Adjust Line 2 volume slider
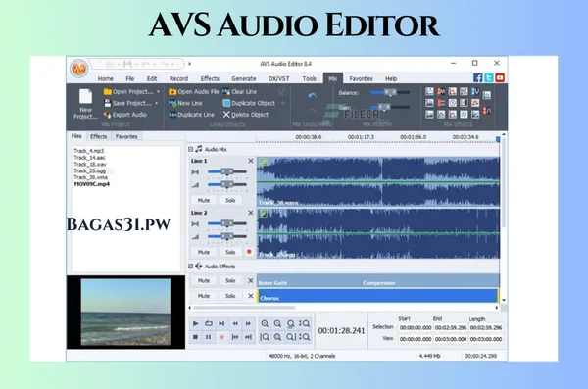Viewport: 588px width, 389px height. 227,237
